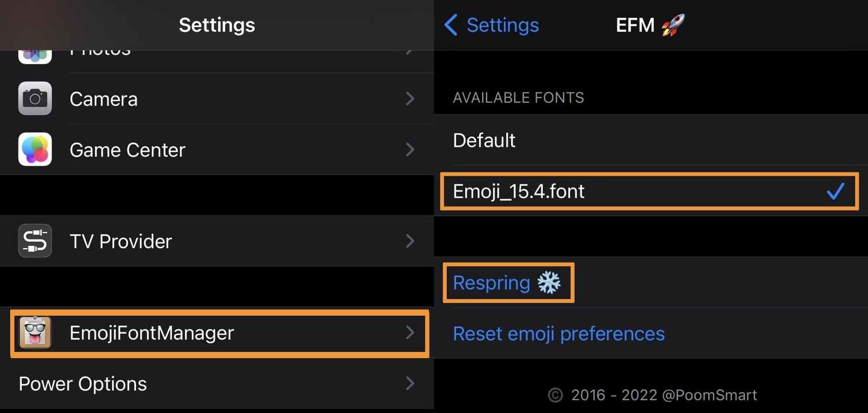Image resolution: width=868 pixels, height=413 pixels.
Task: Tap the Camera app icon
Action: tap(35, 98)
